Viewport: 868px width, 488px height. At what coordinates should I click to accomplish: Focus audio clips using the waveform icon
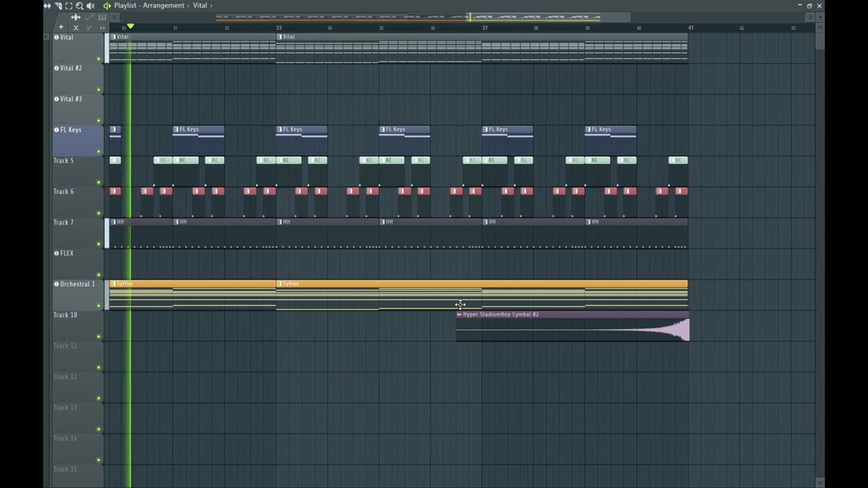(76, 17)
